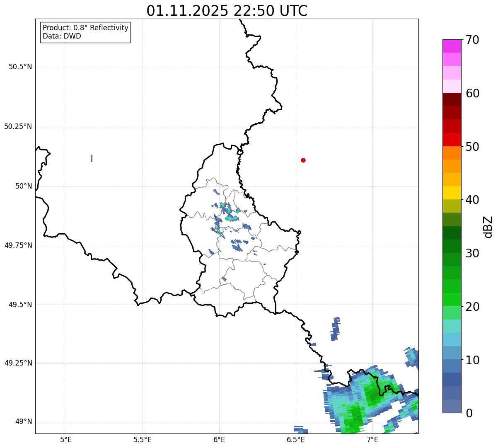Image resolution: width=498 pixels, height=448 pixels.
Task: Click the 7°E longitude label
Action: 372,440
